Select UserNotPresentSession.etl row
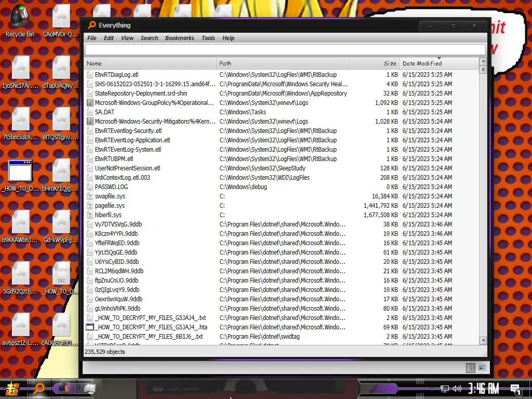This screenshot has width=532, height=399. tap(282, 168)
